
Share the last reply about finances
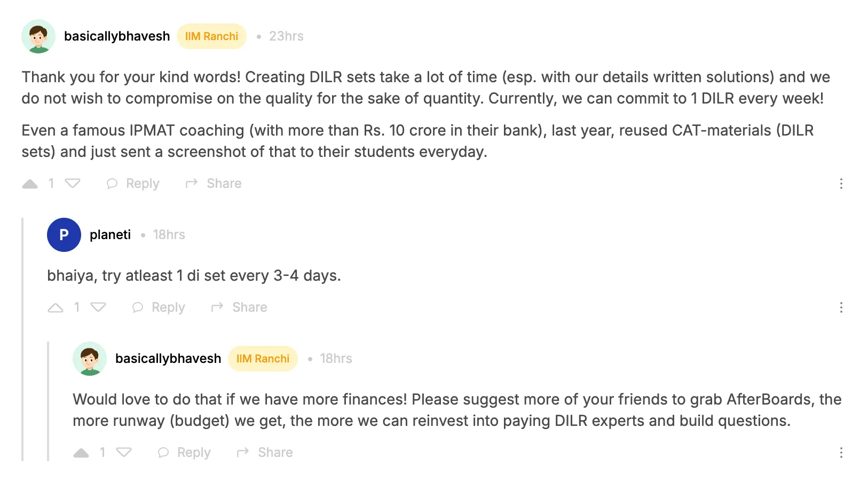[265, 453]
